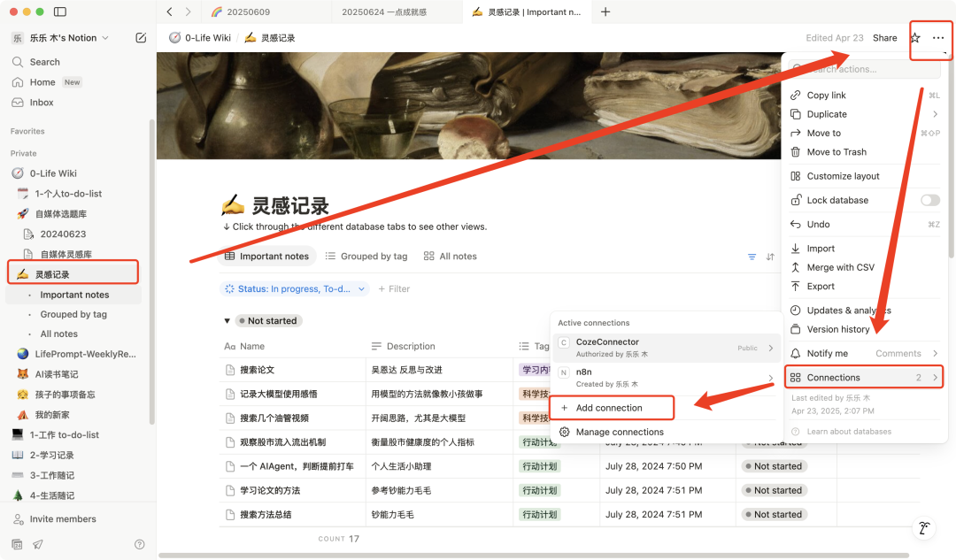Open 我的新家 in sidebar

click(x=52, y=414)
